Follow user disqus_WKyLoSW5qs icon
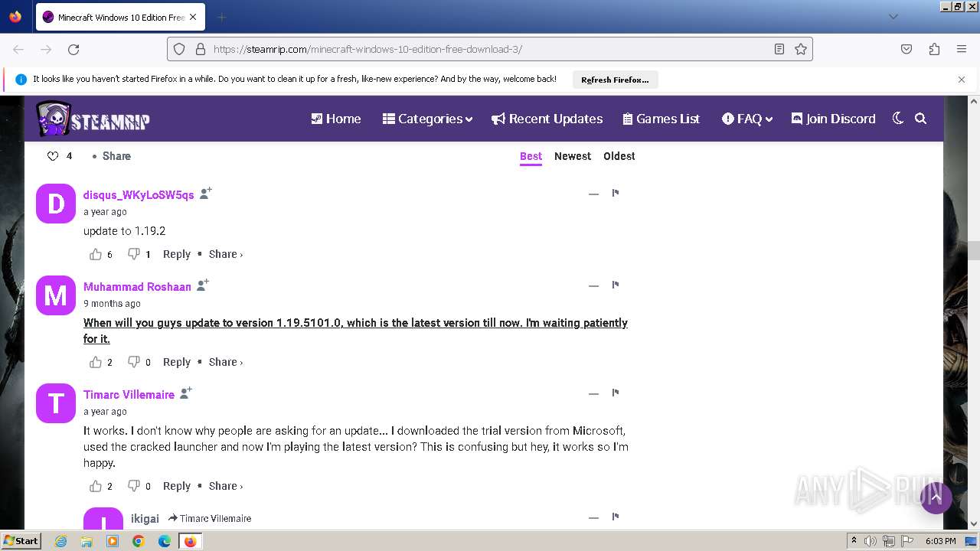980x551 pixels. pyautogui.click(x=205, y=194)
